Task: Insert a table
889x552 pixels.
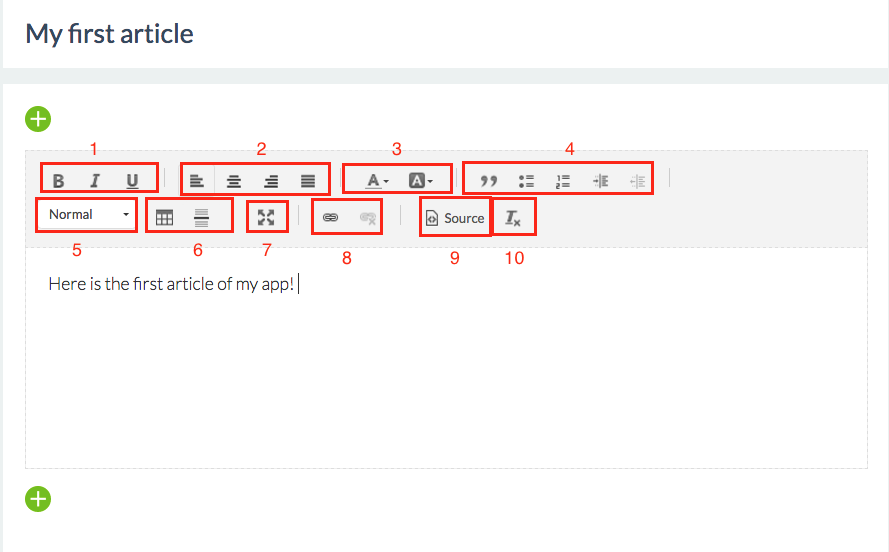Action: point(164,218)
